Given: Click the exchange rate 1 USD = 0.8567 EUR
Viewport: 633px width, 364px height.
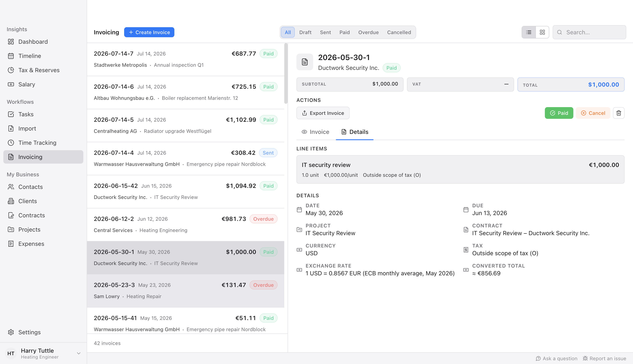Looking at the screenshot, I should coord(380,273).
